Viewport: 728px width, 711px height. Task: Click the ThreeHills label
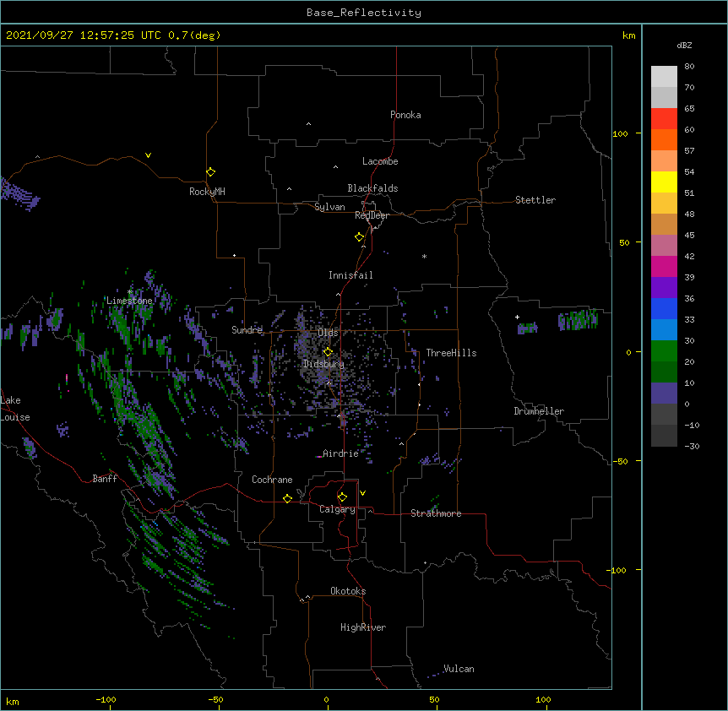tap(451, 353)
